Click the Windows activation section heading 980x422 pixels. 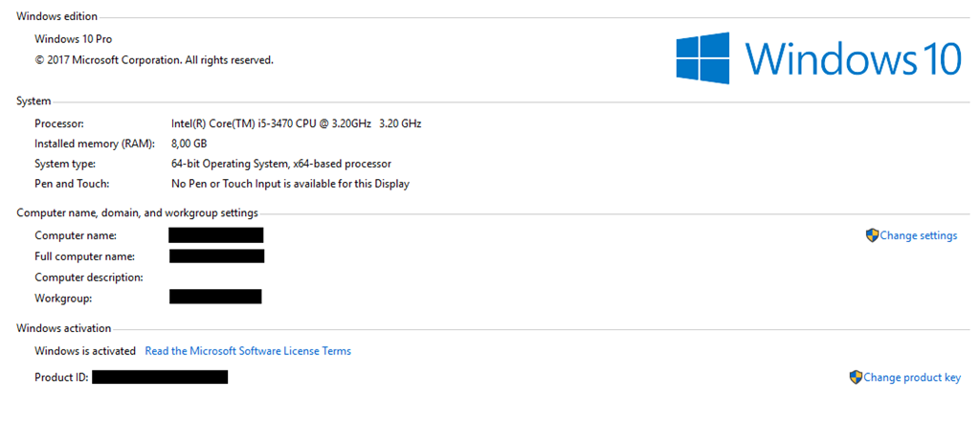pos(63,328)
